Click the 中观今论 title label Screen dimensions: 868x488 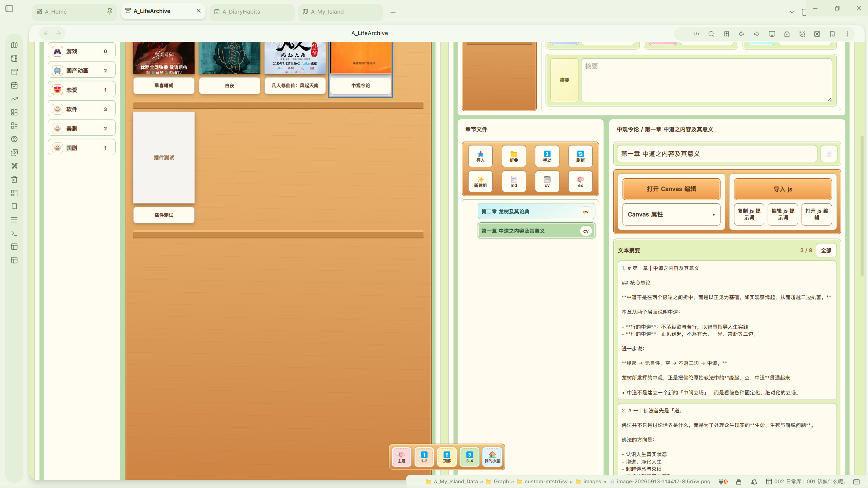[x=360, y=85]
